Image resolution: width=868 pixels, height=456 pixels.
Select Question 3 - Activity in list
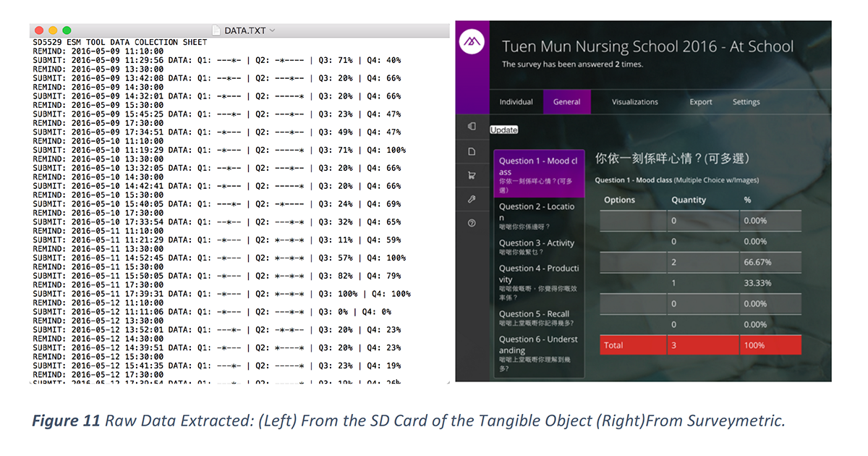(538, 247)
